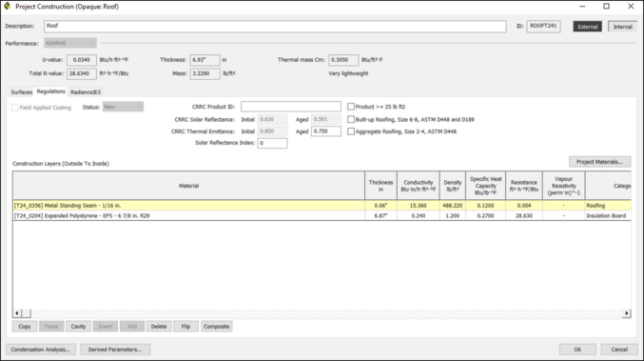Maximize the Project Construction window

point(606,6)
